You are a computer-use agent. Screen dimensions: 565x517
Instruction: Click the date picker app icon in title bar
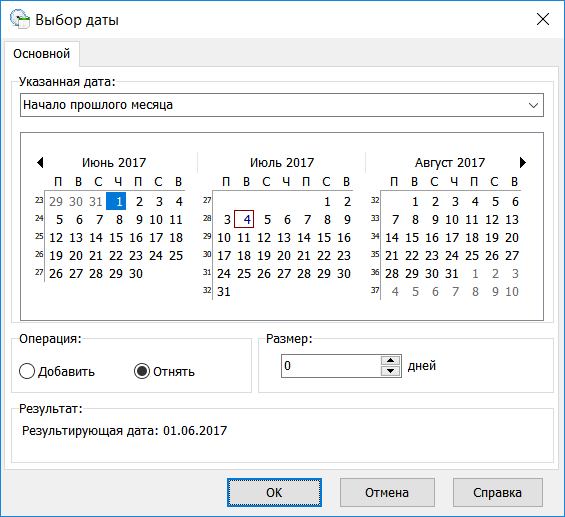20,19
